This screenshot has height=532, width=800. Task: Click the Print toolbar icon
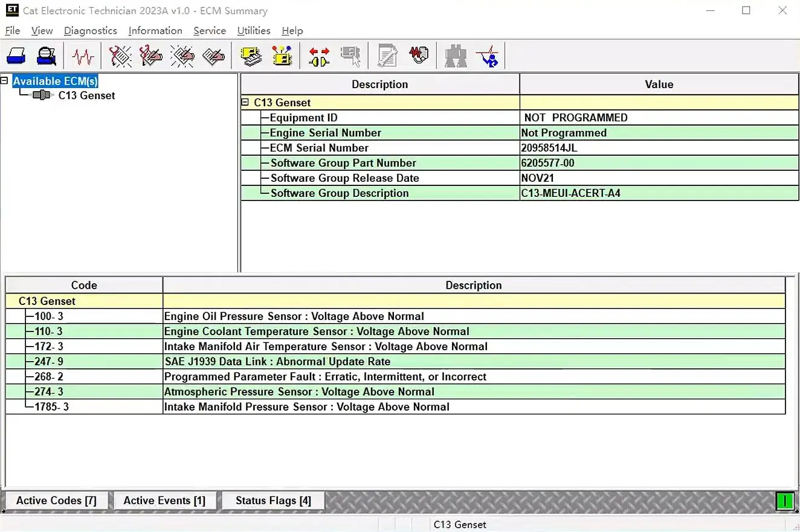pyautogui.click(x=16, y=56)
